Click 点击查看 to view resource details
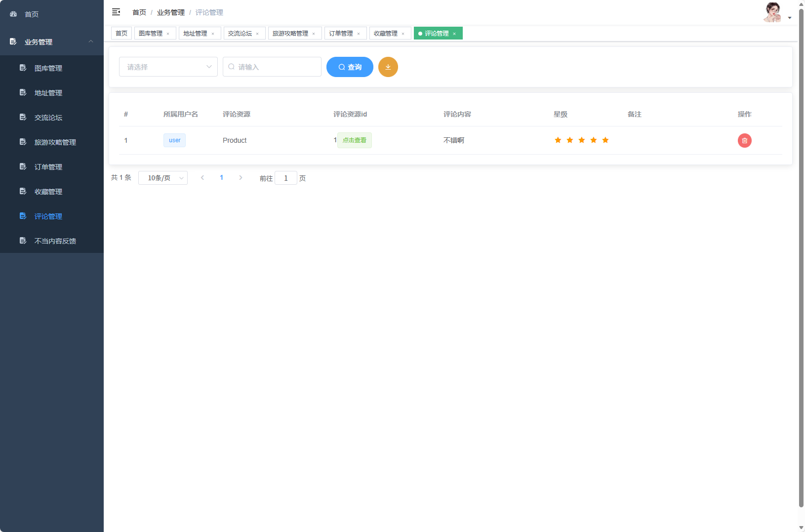 coord(354,140)
